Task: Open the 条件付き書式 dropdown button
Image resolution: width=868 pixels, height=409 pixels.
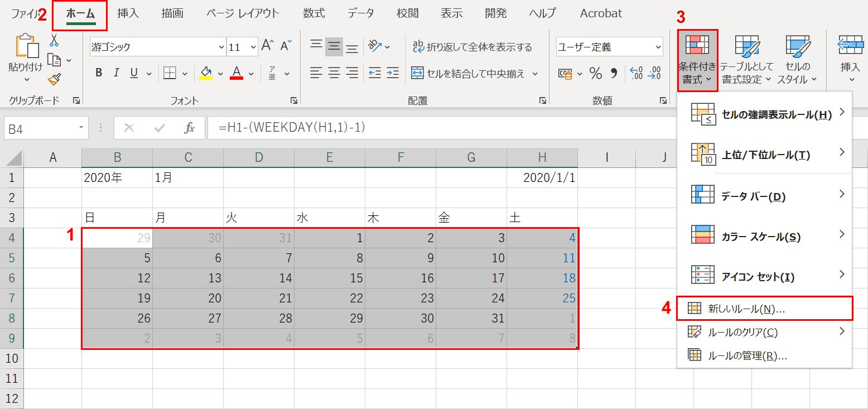Action: tap(697, 60)
